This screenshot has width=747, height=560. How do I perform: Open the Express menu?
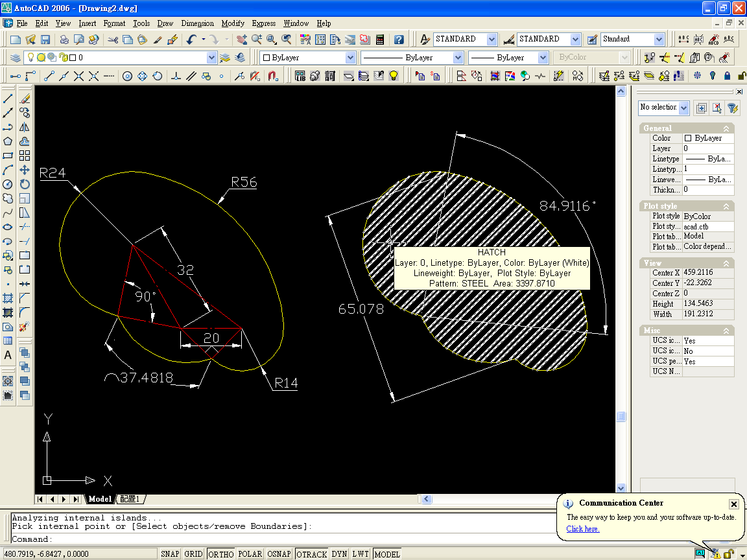click(x=263, y=23)
